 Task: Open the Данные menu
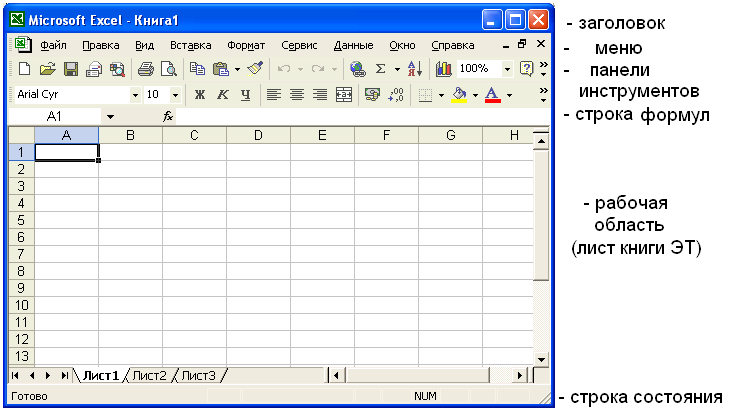point(353,46)
